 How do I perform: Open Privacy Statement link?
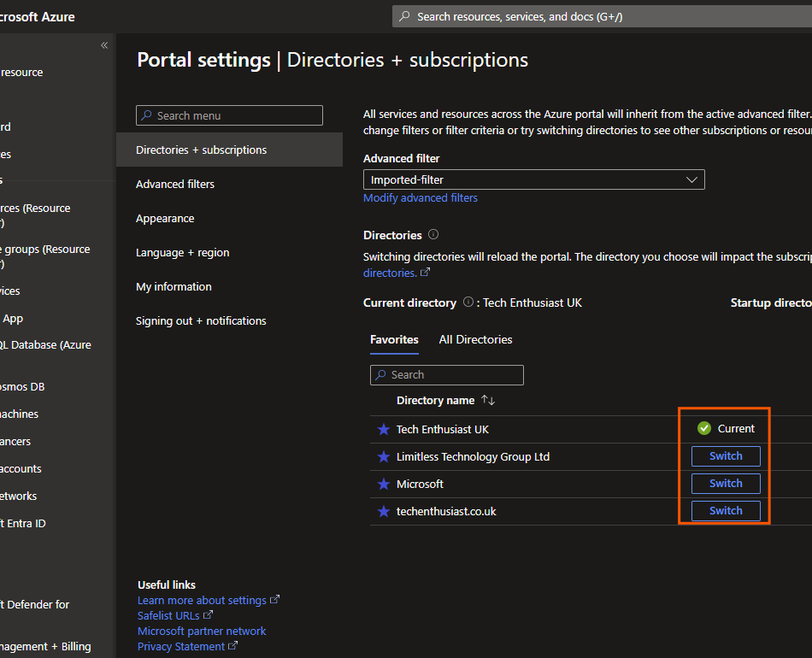tap(187, 647)
